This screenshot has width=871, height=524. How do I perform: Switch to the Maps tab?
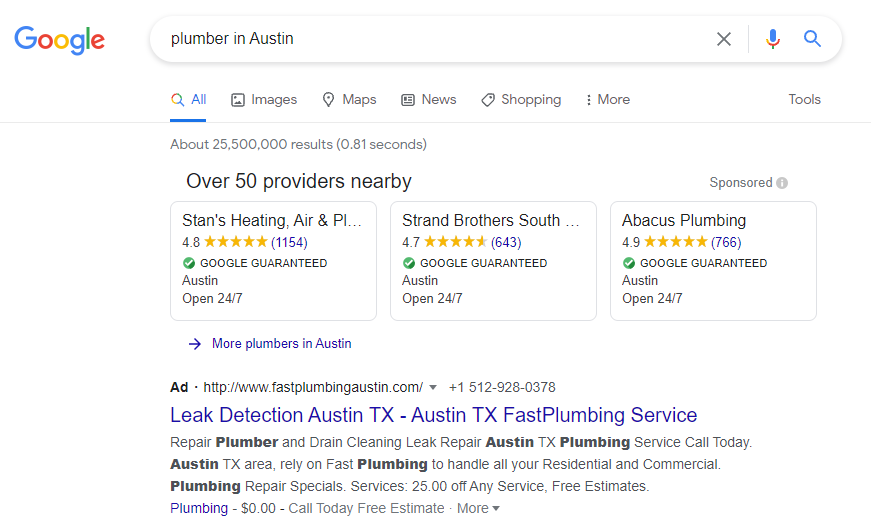coord(349,99)
